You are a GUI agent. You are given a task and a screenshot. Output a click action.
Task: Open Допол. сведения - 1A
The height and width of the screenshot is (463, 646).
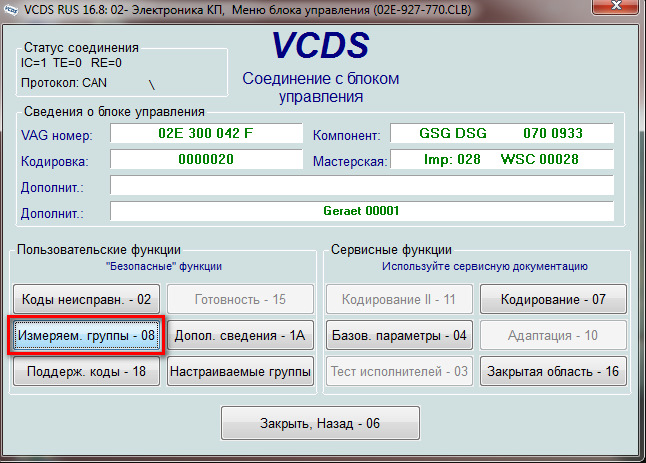[x=240, y=335]
